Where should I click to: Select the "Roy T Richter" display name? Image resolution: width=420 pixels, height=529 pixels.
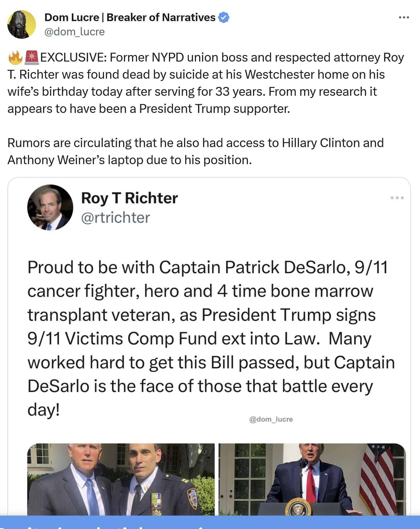click(129, 198)
